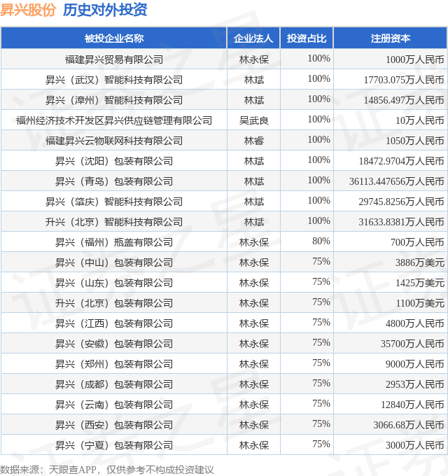Click 昇兴（宁夏）包装有限公司 cell
Image resolution: width=448 pixels, height=476 pixels.
point(114,445)
